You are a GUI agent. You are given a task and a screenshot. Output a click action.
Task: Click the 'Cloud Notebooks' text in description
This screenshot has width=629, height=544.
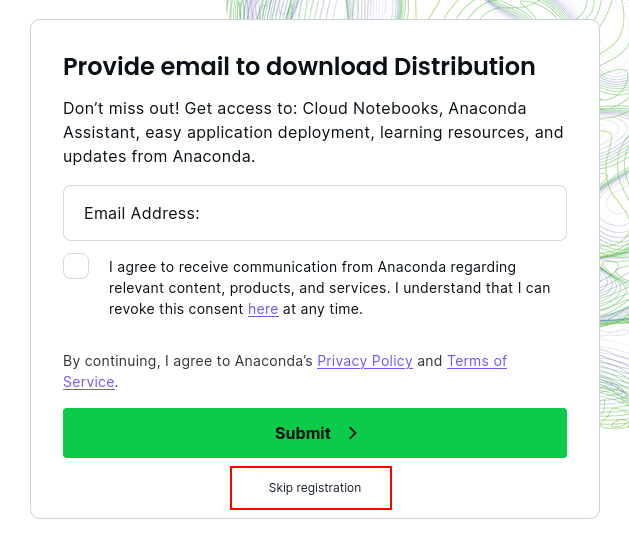pyautogui.click(x=370, y=108)
